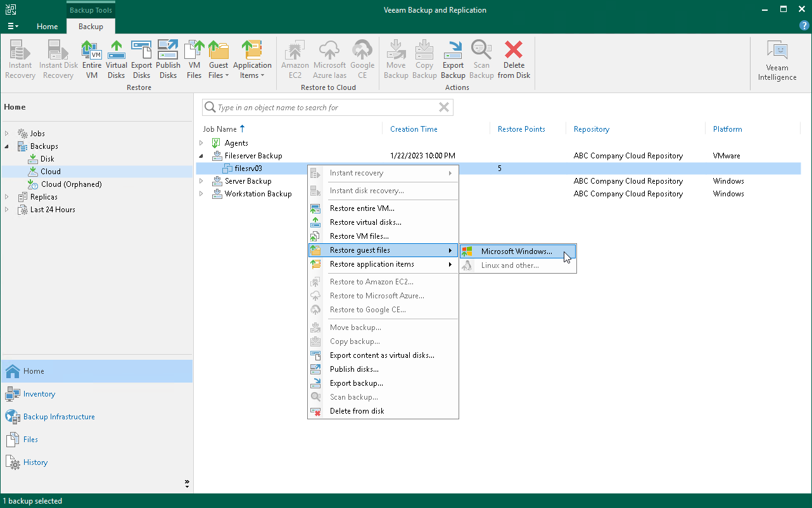Open the Files view
Viewport: 812px width, 508px height.
pos(96,440)
